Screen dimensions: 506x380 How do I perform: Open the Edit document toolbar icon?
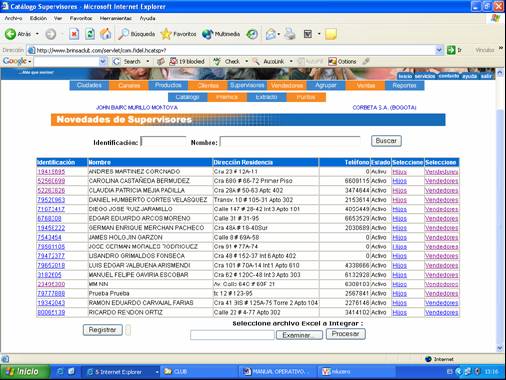tap(308, 34)
